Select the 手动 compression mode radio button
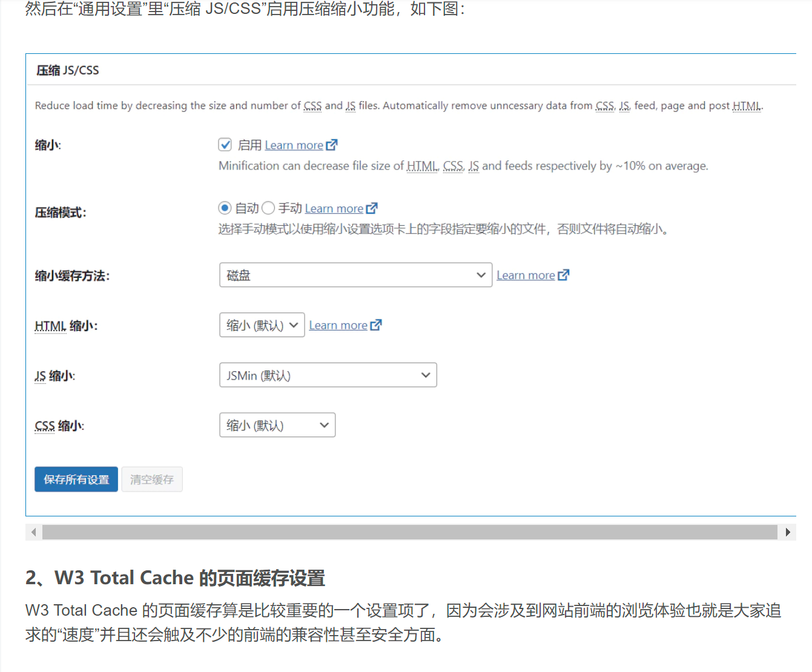This screenshot has width=812, height=672. coord(268,208)
